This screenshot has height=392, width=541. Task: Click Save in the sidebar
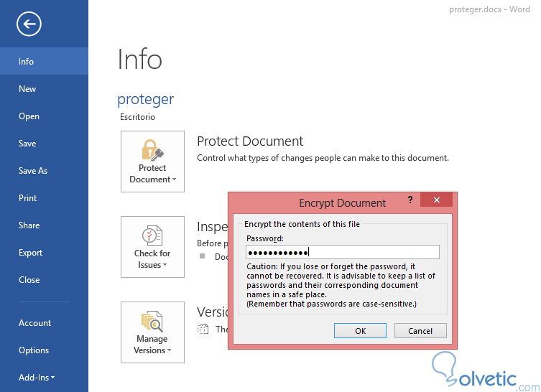(44, 144)
